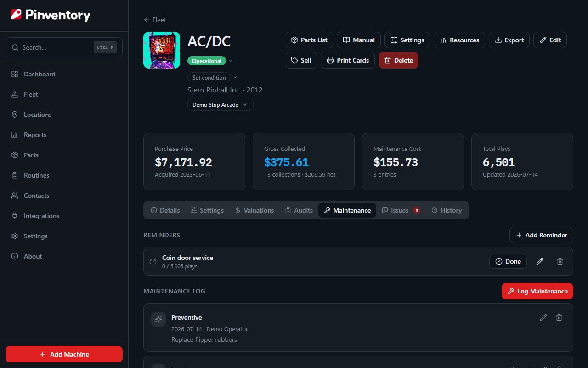Image resolution: width=588 pixels, height=368 pixels.
Task: Click the Acquired 2023-06-11 text
Action: click(x=182, y=175)
